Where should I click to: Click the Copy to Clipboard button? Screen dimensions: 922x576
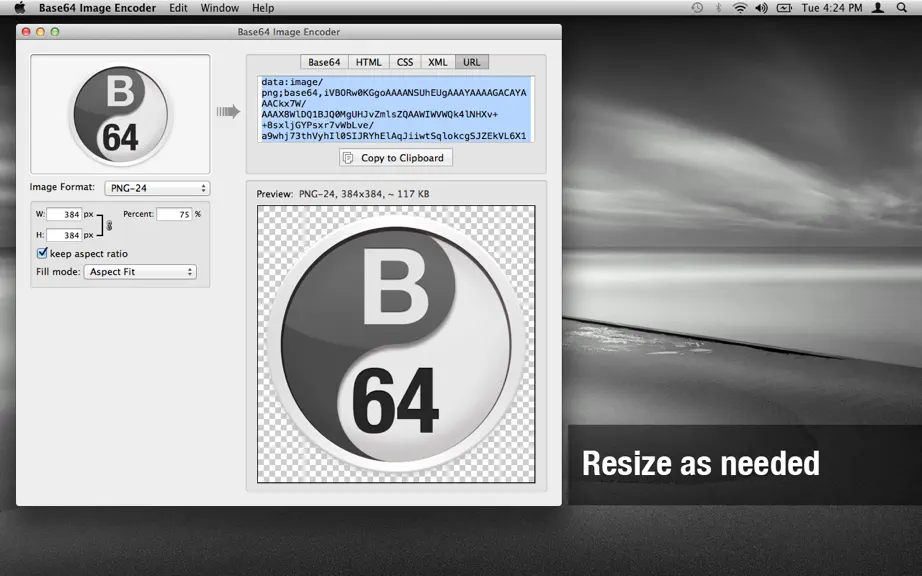pyautogui.click(x=396, y=158)
